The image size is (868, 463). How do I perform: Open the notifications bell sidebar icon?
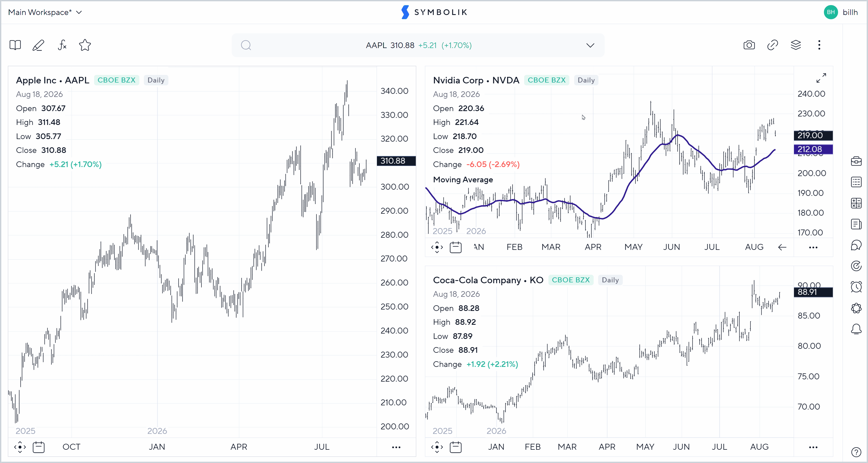tap(856, 329)
